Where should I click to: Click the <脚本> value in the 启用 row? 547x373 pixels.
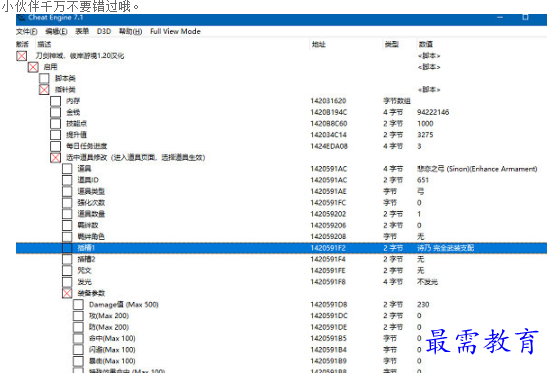[x=429, y=67]
